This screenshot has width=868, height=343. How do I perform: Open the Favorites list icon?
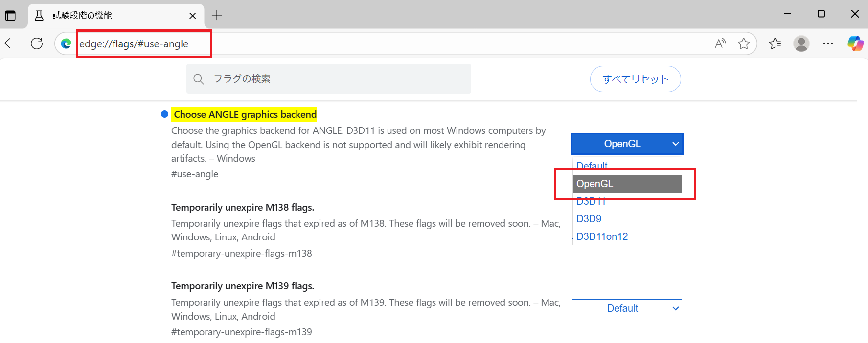click(775, 43)
